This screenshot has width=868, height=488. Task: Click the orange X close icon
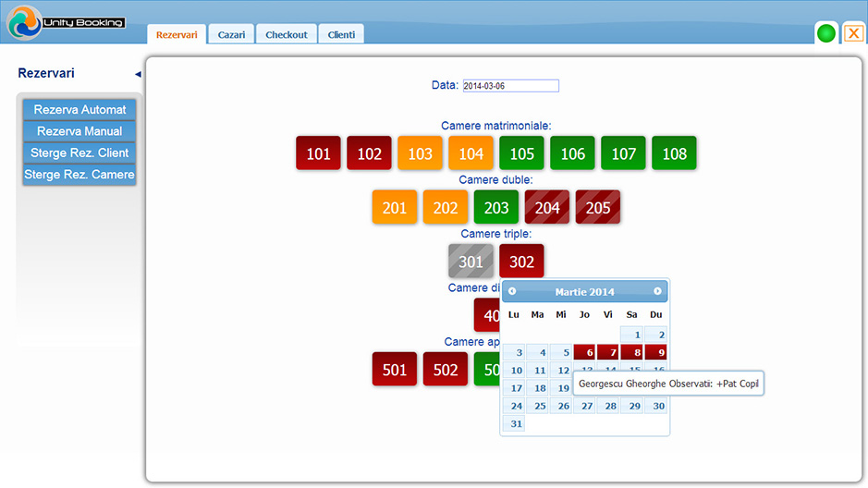(x=853, y=33)
